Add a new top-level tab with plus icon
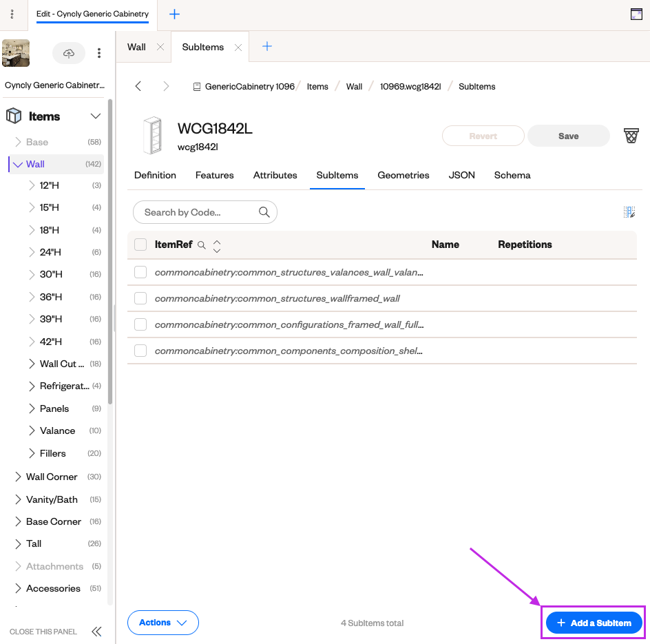The height and width of the screenshot is (644, 650). click(x=174, y=14)
